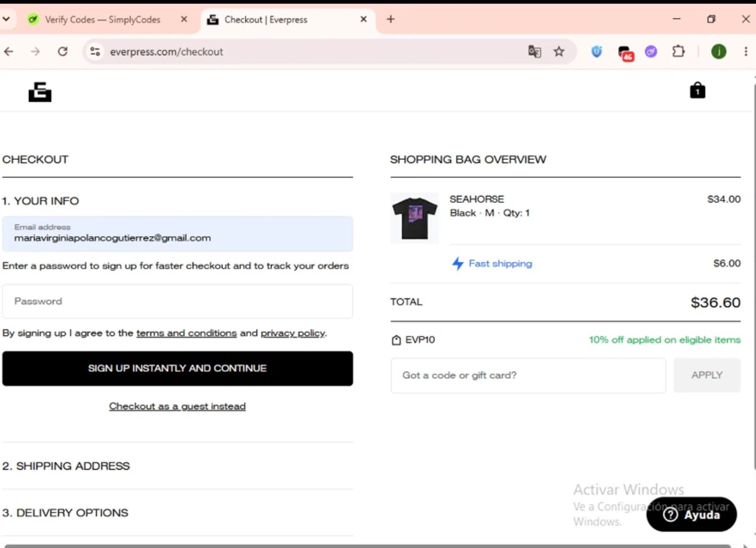Open the tab search dropdown arrow
This screenshot has height=548, width=756.
coord(6,19)
